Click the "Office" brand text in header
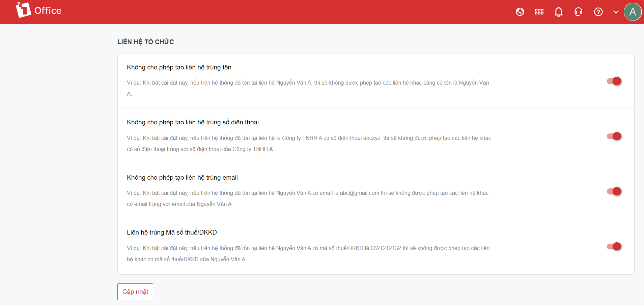Screen dimensions: 644x305 click(48, 11)
